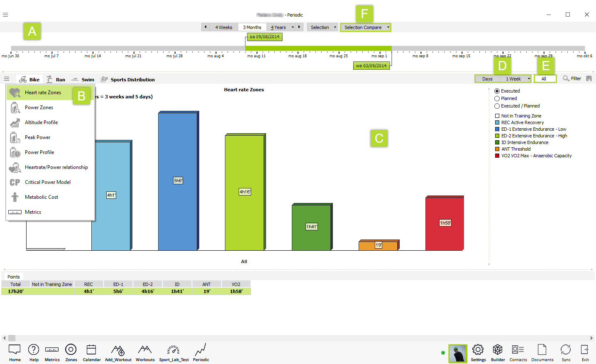Select the Executed / Planned radio button
Viewport: 596px width, 364px height.
click(497, 106)
